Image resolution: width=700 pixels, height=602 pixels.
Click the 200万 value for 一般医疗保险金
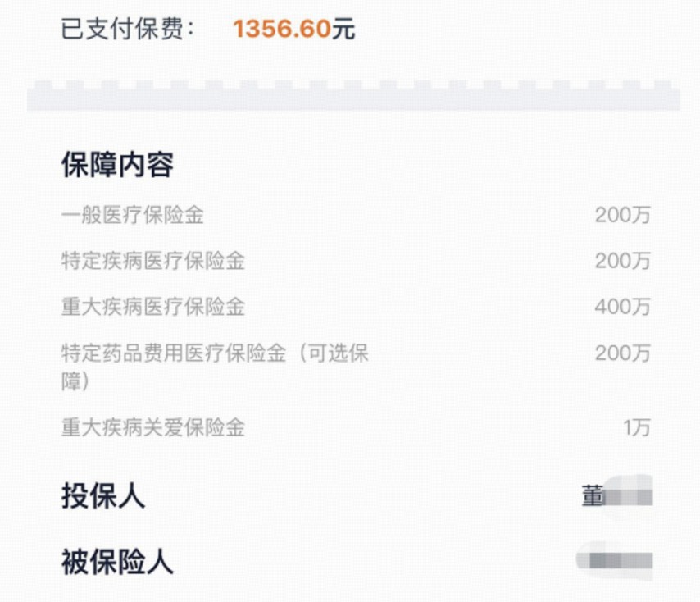[x=622, y=215]
